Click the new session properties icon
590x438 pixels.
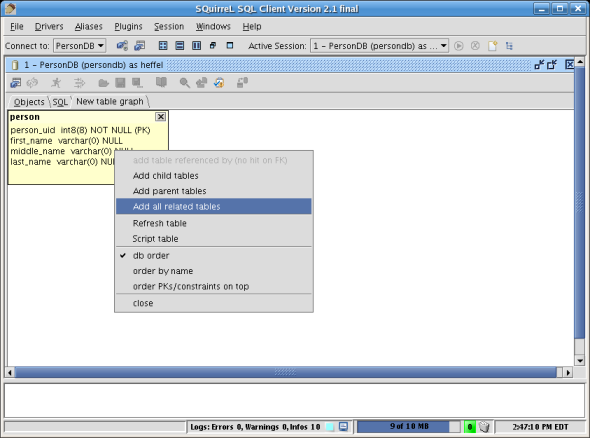pyautogui.click(x=140, y=46)
